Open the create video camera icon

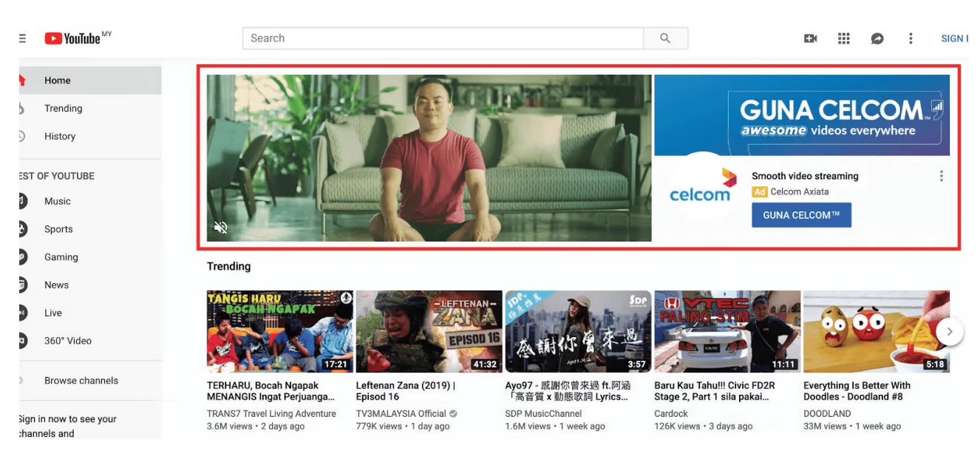click(x=810, y=38)
